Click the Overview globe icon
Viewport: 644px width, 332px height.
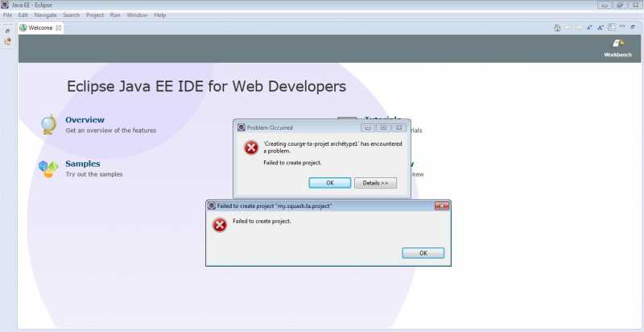coord(50,123)
